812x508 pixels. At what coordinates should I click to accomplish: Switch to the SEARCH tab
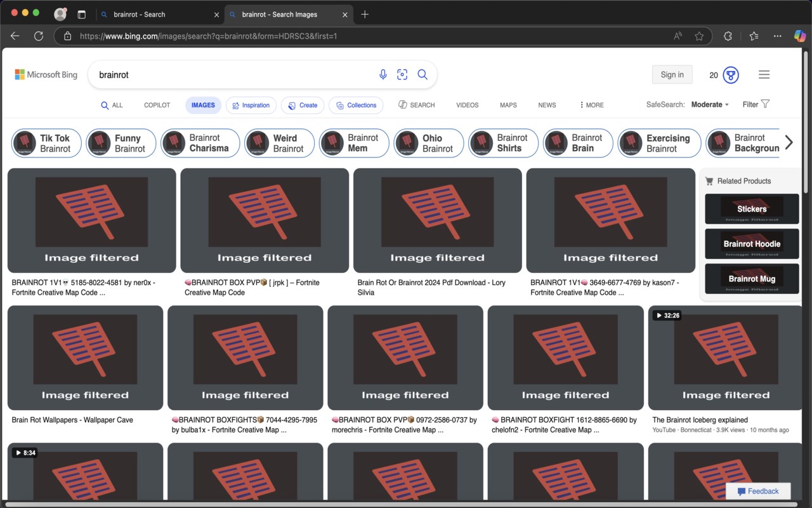pyautogui.click(x=417, y=105)
